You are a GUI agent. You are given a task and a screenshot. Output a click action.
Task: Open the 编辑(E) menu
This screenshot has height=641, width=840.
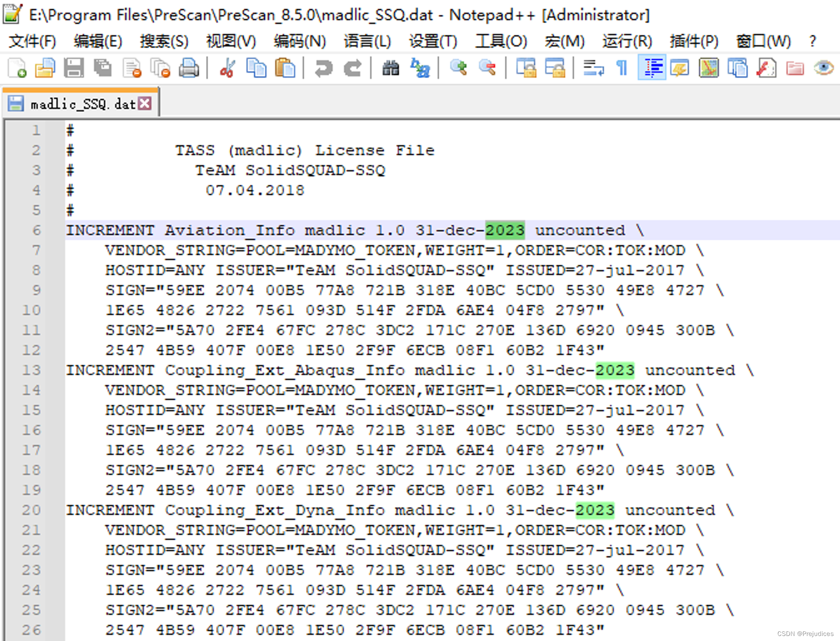97,41
